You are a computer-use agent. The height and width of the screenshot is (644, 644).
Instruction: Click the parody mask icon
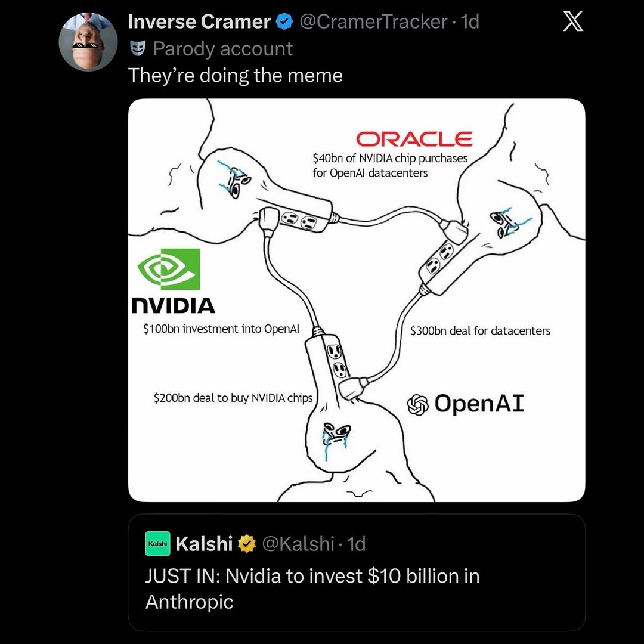pos(139,48)
